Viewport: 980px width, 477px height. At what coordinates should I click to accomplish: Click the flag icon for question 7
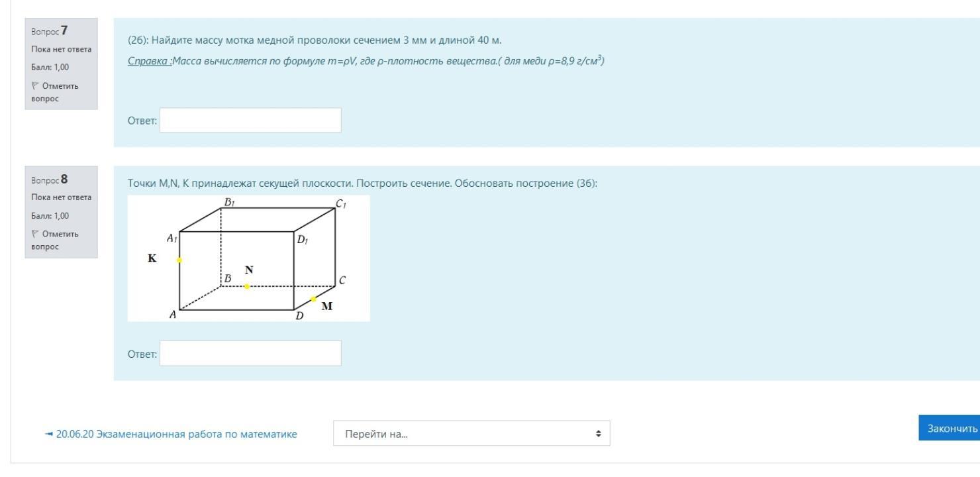34,85
